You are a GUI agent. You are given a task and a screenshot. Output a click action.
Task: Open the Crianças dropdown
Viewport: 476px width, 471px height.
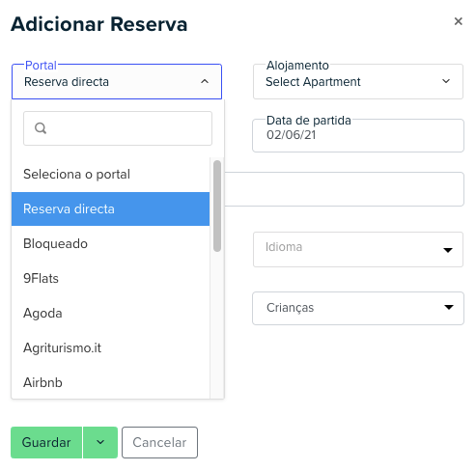coord(358,308)
